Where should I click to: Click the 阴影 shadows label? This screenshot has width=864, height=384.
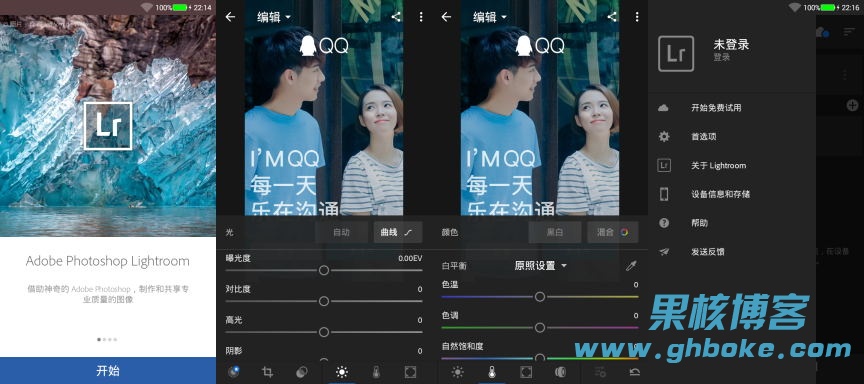coord(234,350)
